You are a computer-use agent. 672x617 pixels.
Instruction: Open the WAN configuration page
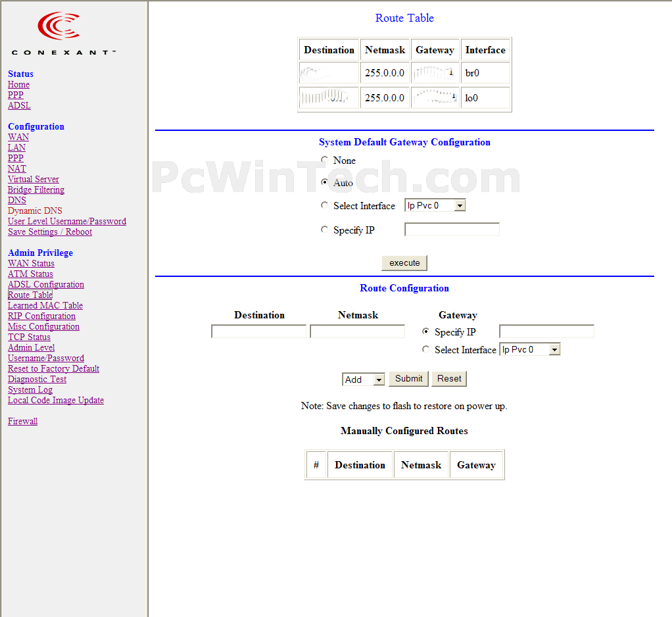18,137
